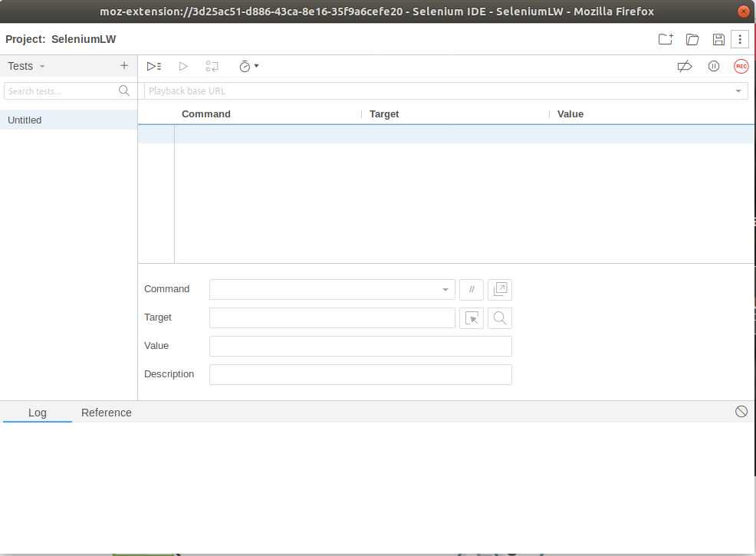
Task: Click the select target in page icon
Action: (472, 318)
